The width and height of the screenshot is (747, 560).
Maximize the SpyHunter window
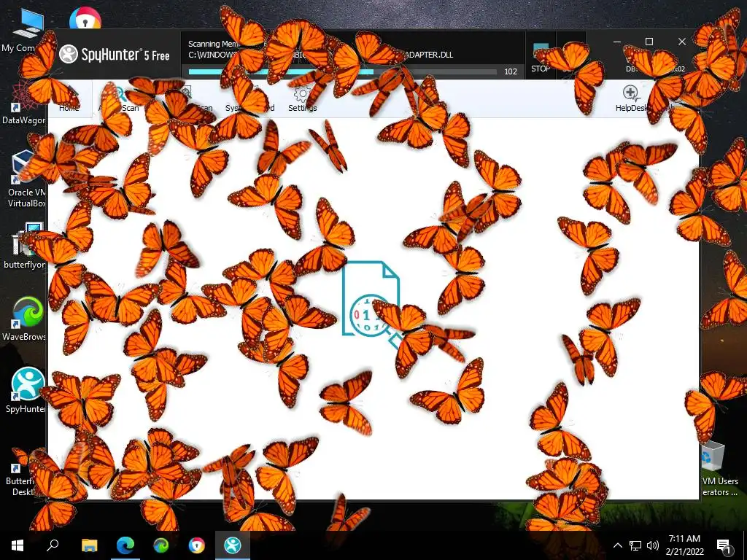coord(649,42)
